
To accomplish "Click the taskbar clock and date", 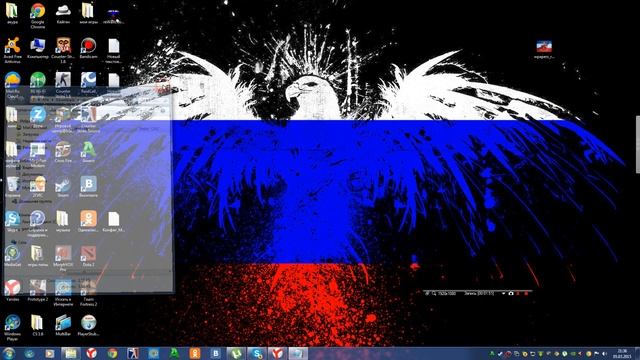I will pyautogui.click(x=623, y=353).
